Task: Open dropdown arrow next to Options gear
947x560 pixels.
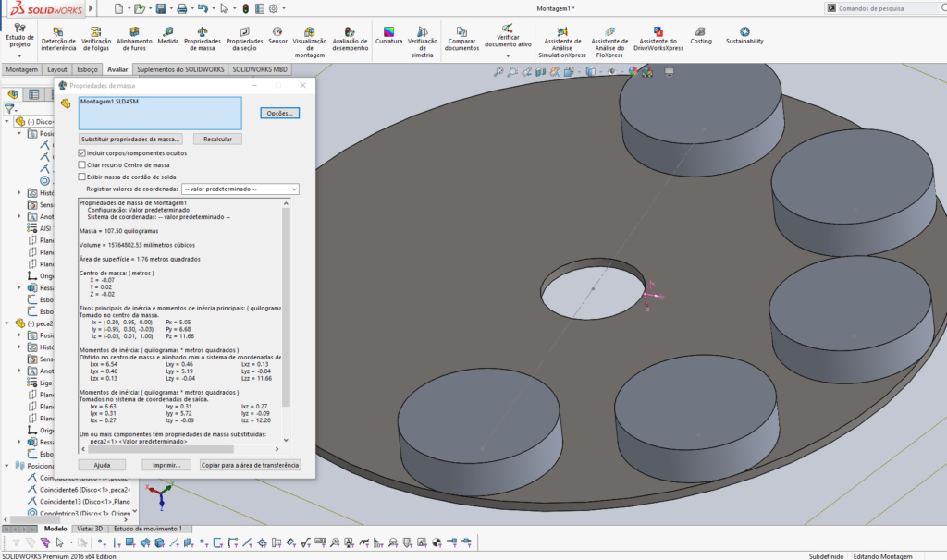Action: [x=283, y=8]
